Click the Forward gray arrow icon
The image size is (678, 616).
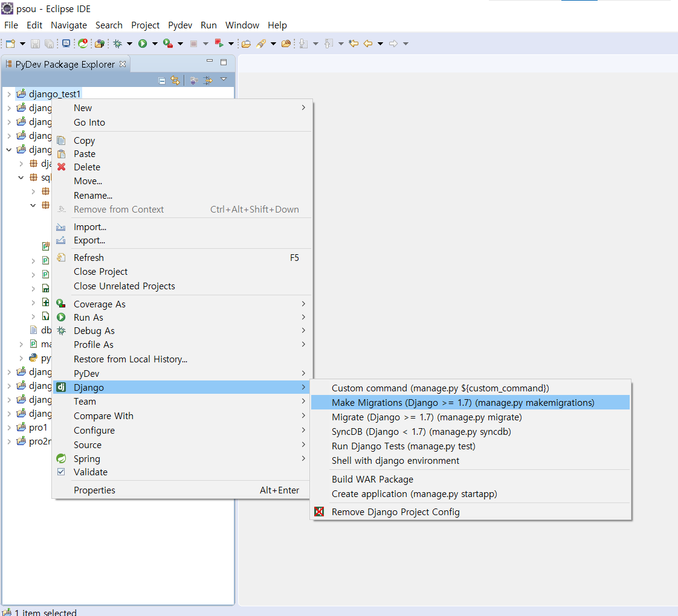[x=393, y=43]
